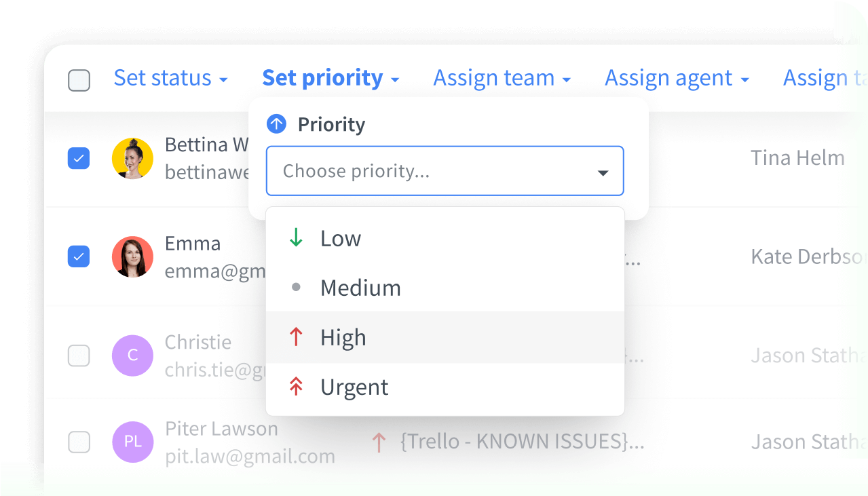Check Piter Lawson's row checkbox

pyautogui.click(x=79, y=442)
